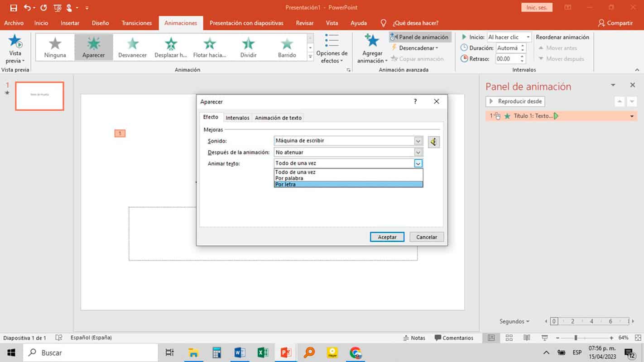Click Aceptar to confirm the dialog

pyautogui.click(x=387, y=237)
